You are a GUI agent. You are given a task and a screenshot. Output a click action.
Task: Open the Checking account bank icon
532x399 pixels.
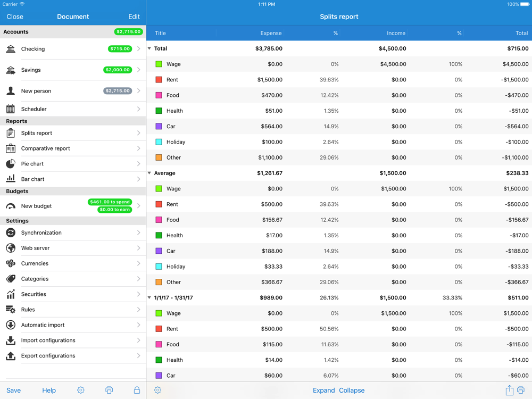click(x=11, y=49)
